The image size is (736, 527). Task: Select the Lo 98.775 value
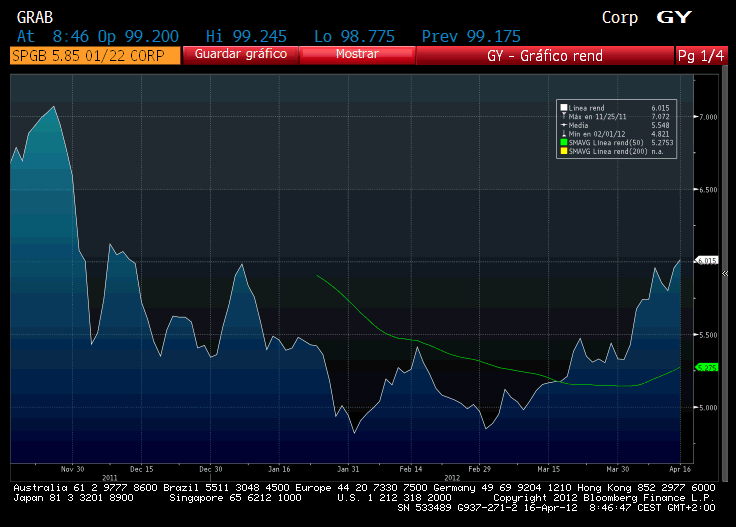coord(354,36)
